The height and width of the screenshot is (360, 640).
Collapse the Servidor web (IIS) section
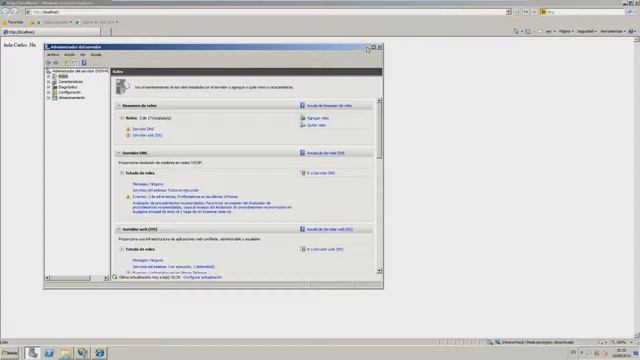119,229
